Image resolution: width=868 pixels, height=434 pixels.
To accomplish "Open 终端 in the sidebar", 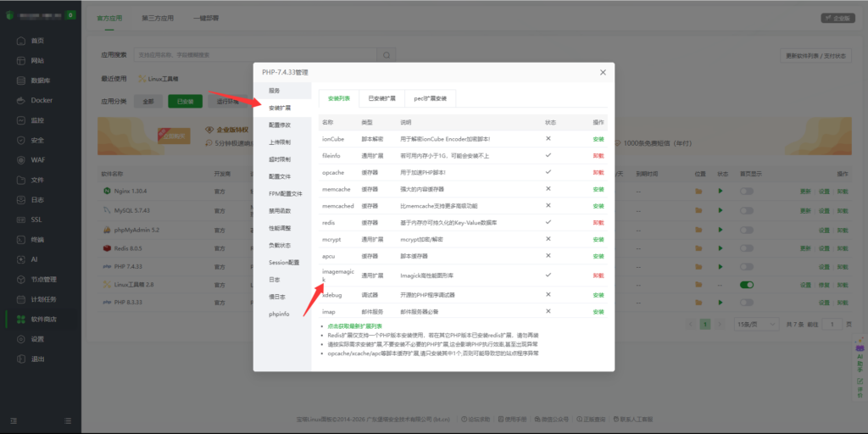I will pyautogui.click(x=37, y=240).
